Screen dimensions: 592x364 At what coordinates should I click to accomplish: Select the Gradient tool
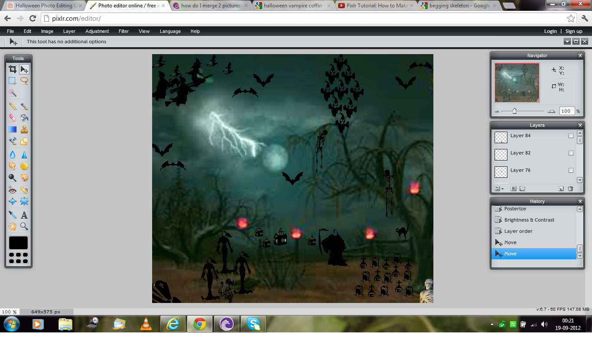click(13, 129)
